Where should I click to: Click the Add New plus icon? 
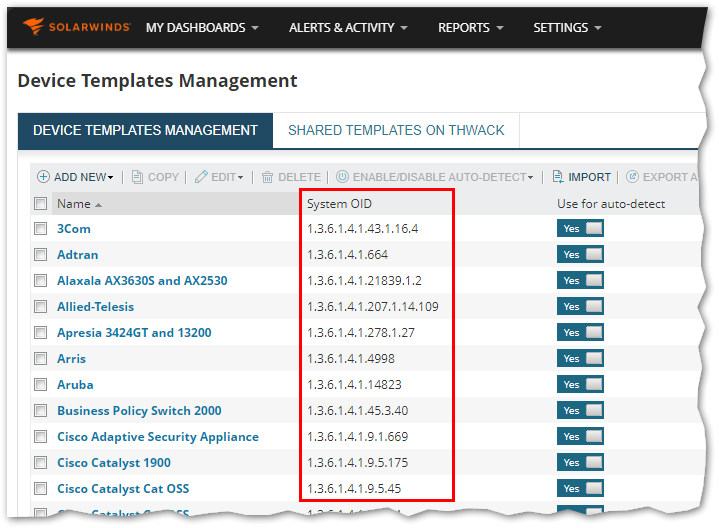click(43, 177)
